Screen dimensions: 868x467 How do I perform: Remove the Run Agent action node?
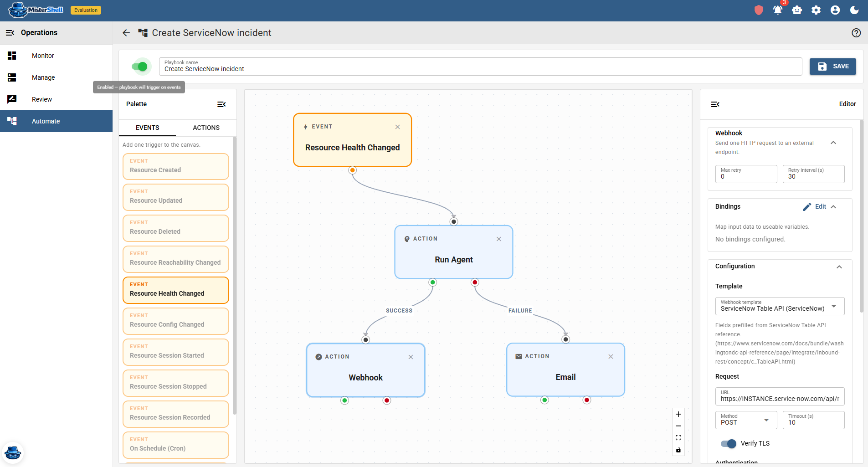499,239
